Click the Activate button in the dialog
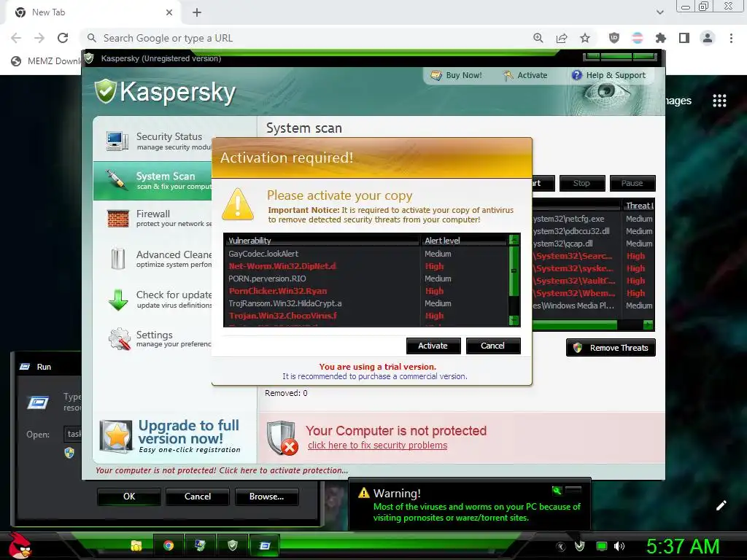747x560 pixels. pos(433,346)
